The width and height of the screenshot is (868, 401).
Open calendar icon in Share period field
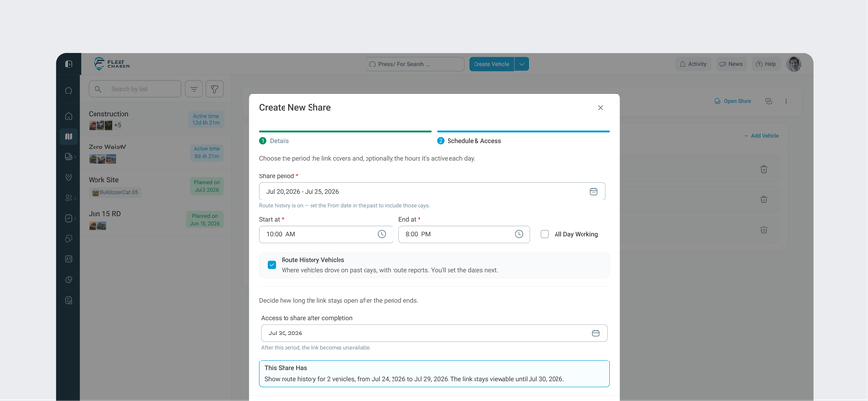coord(593,192)
